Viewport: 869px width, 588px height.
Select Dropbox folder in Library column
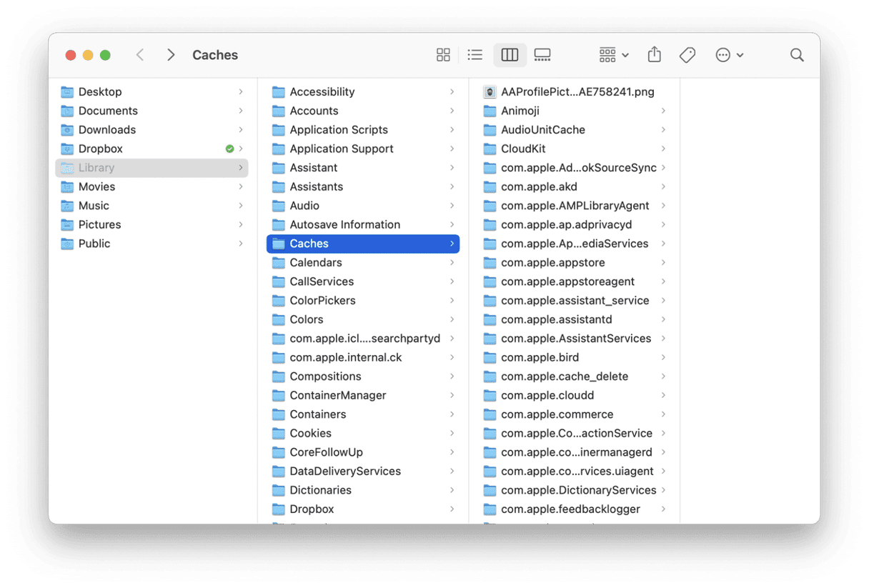363,509
